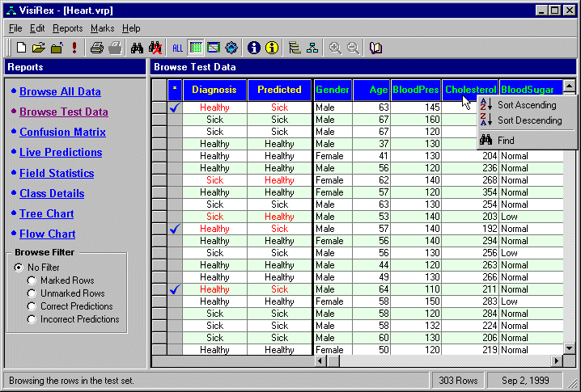The height and width of the screenshot is (392, 581).
Task: Open the Field Statistics report link
Action: (x=57, y=173)
